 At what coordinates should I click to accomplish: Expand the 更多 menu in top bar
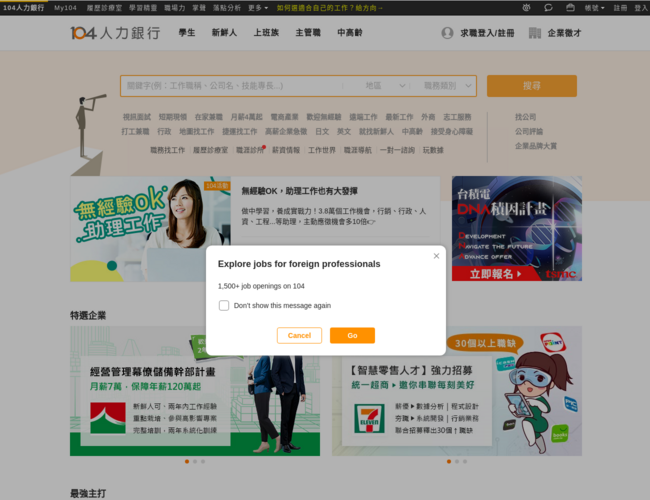(x=257, y=7)
